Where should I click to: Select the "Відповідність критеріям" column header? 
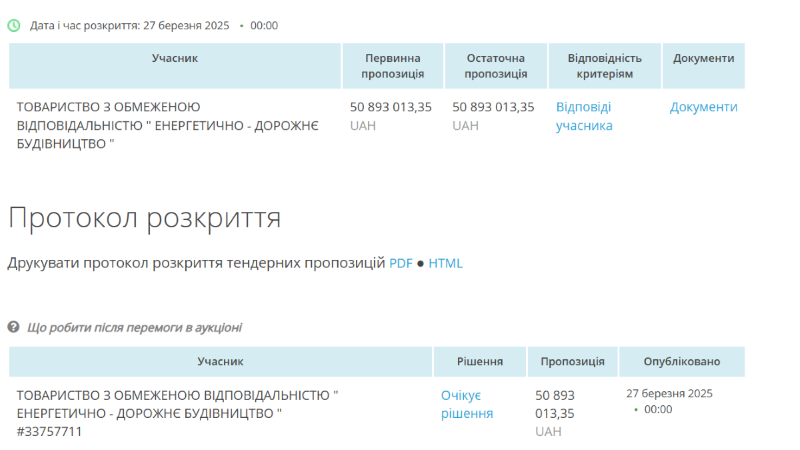[604, 66]
